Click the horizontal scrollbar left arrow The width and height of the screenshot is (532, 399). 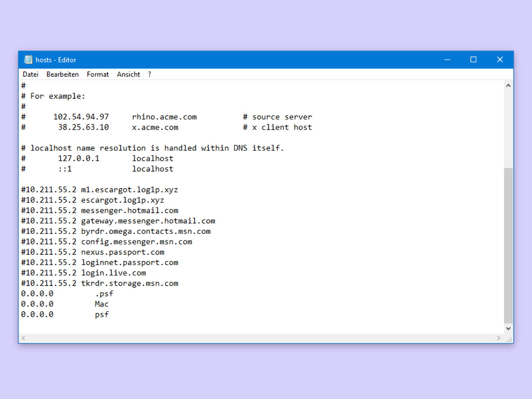click(23, 338)
